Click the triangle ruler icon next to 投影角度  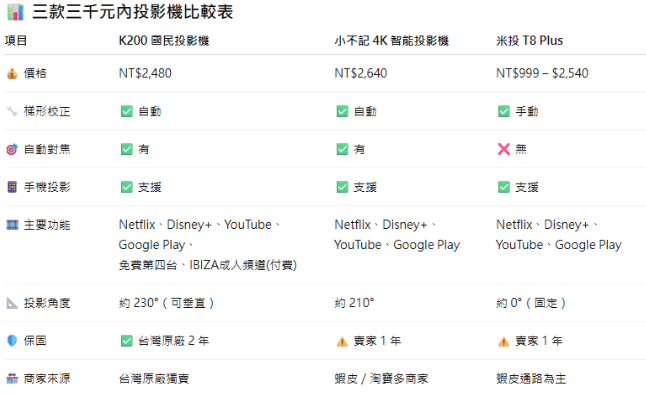coord(12,303)
